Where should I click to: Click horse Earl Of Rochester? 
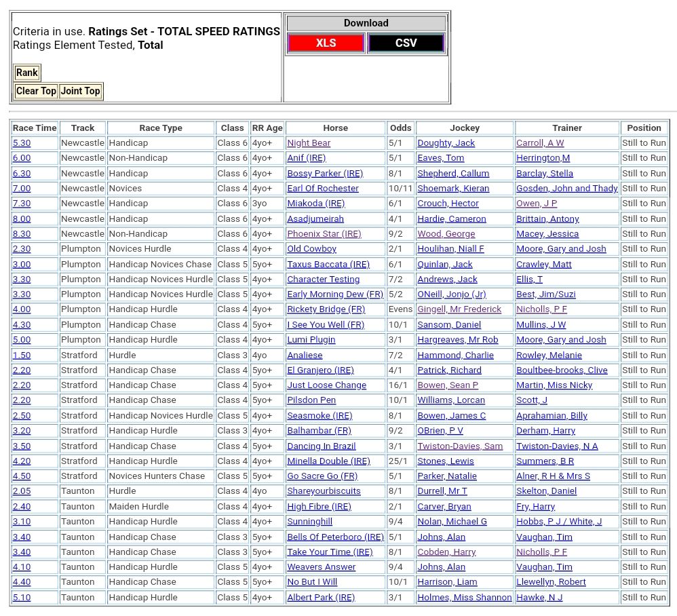pos(323,189)
